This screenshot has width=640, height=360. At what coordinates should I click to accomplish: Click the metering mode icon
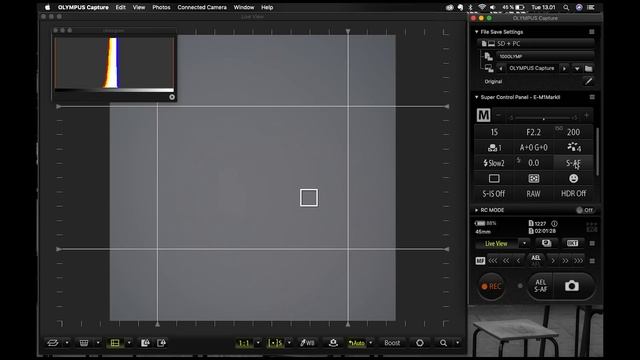pyautogui.click(x=533, y=178)
